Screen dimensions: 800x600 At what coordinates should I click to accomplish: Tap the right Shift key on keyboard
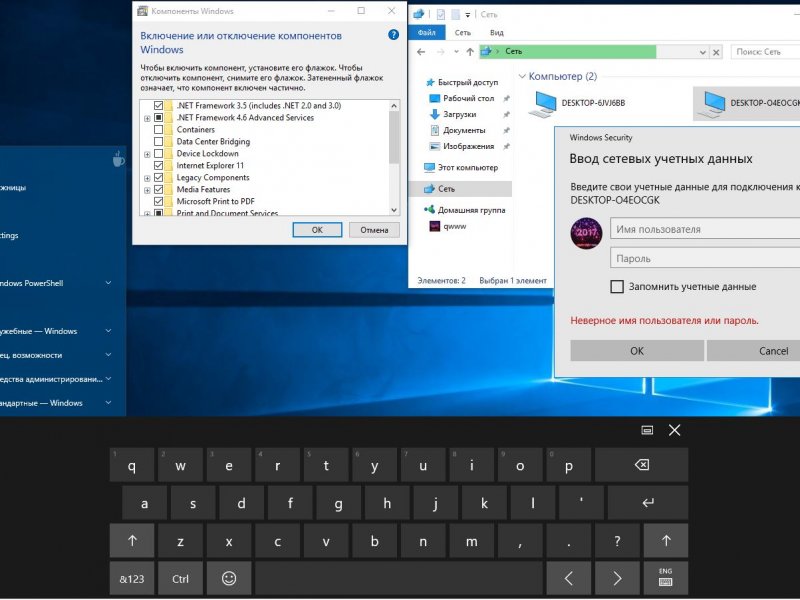click(666, 540)
